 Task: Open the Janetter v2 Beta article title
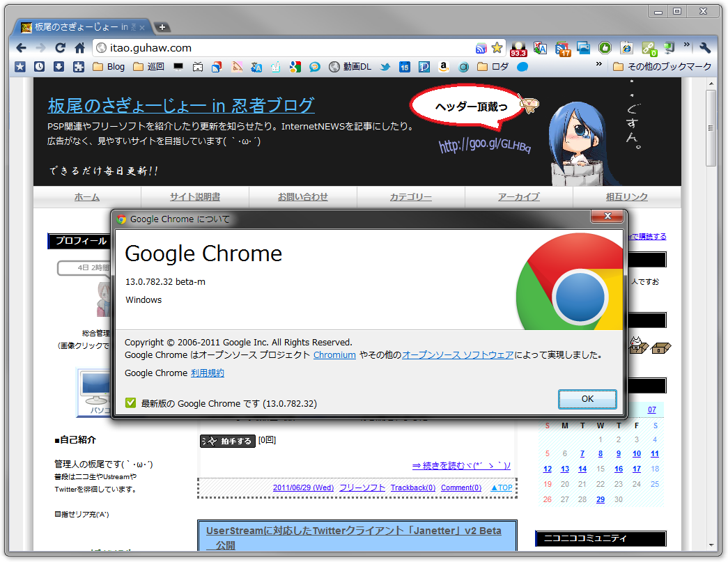point(354,538)
